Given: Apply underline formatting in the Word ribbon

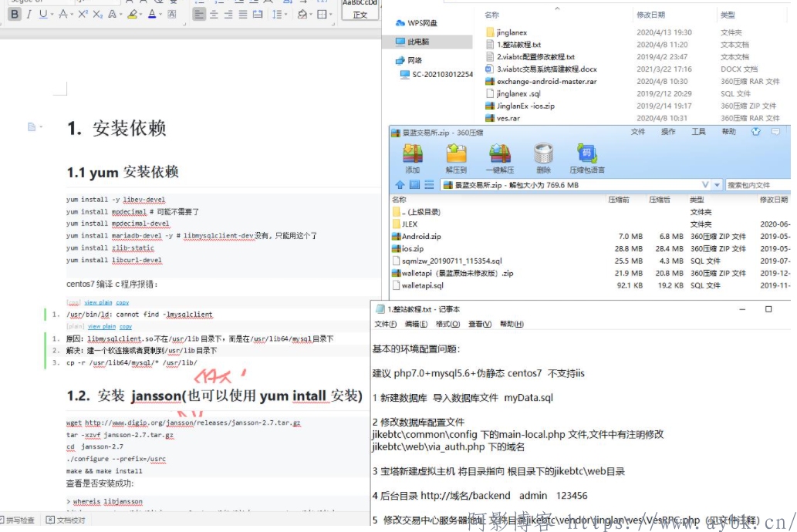Looking at the screenshot, I should tap(43, 14).
